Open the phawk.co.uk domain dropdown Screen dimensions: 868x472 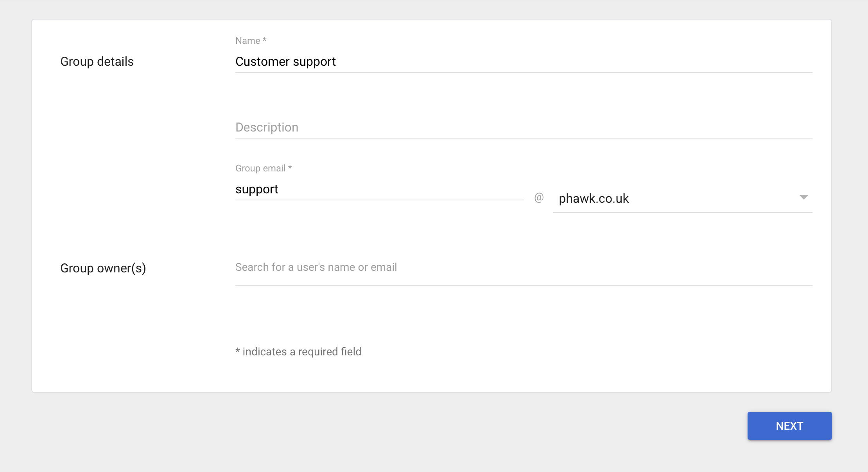pyautogui.click(x=682, y=199)
